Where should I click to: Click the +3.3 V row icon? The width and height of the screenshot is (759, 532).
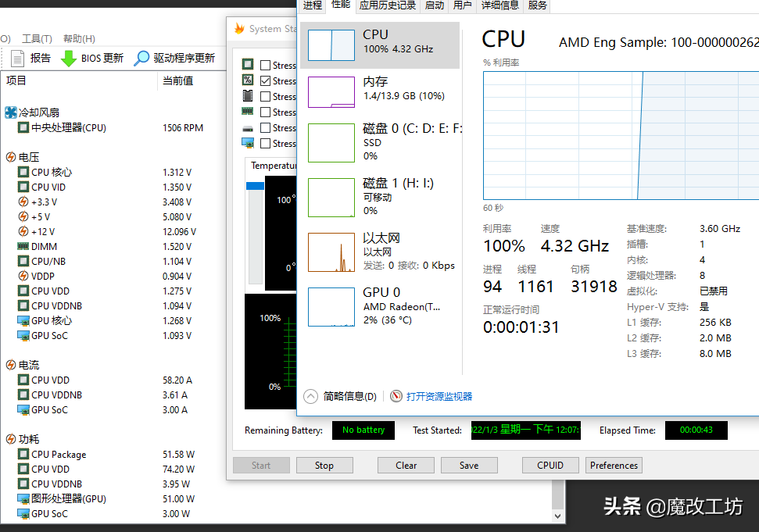pos(23,202)
